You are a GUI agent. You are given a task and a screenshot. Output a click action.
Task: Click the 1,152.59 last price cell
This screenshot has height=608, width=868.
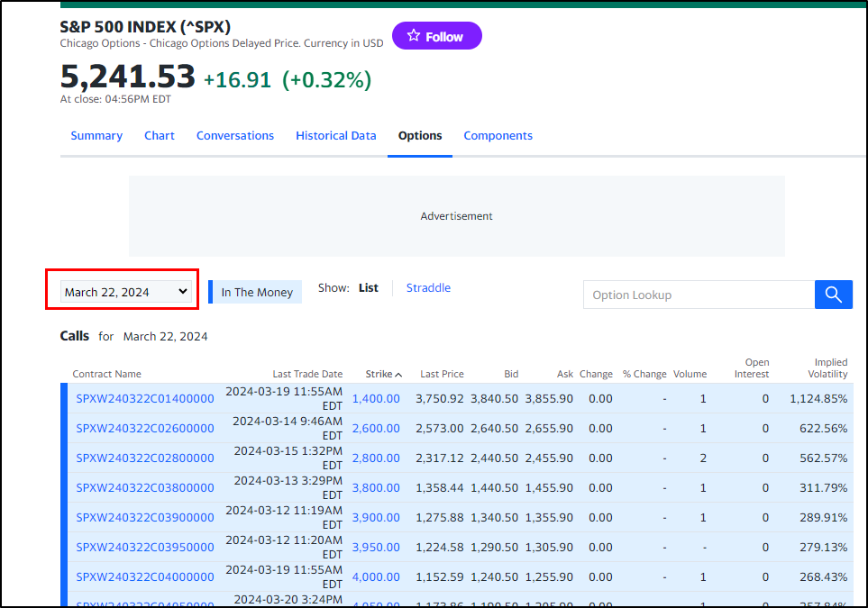point(440,577)
